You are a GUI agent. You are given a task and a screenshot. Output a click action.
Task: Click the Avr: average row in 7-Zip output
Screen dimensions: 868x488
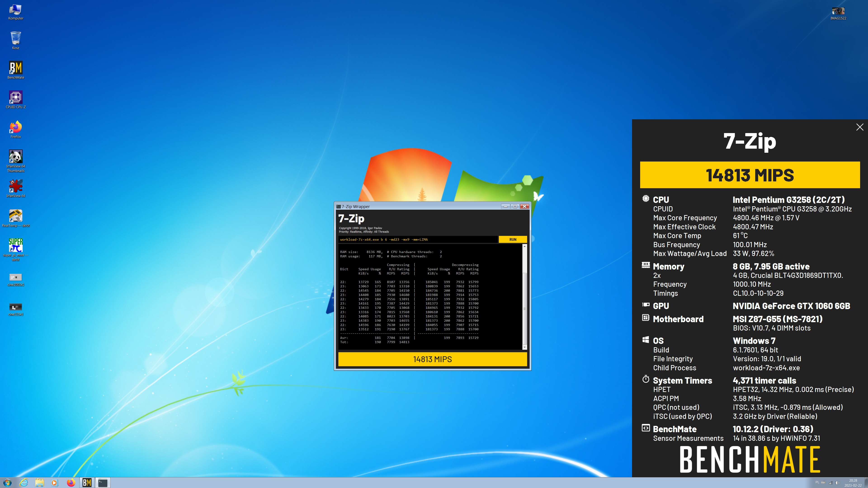pos(409,338)
